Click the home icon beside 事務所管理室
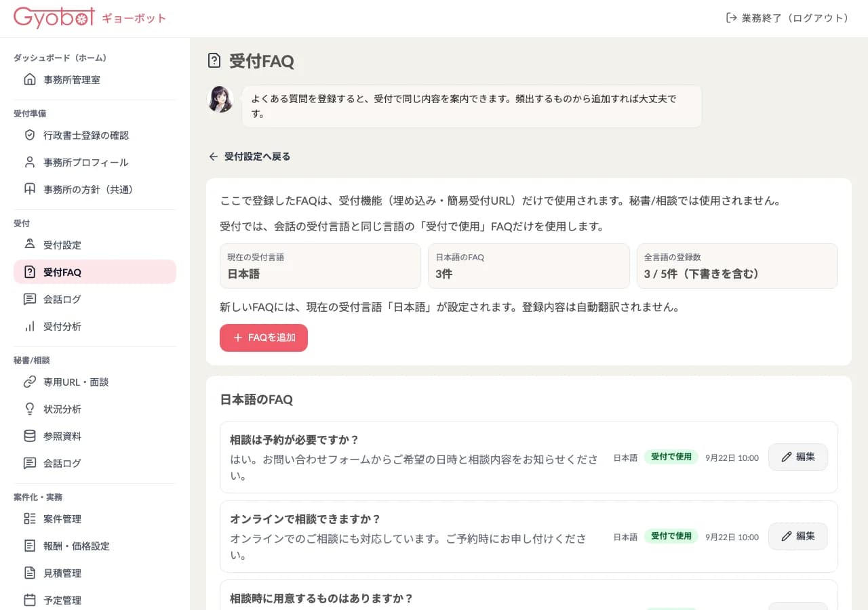868x610 pixels. click(30, 79)
